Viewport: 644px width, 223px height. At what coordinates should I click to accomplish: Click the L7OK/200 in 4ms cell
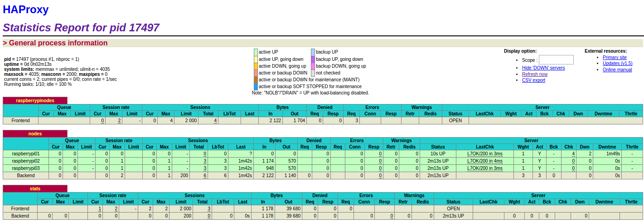pos(485,161)
